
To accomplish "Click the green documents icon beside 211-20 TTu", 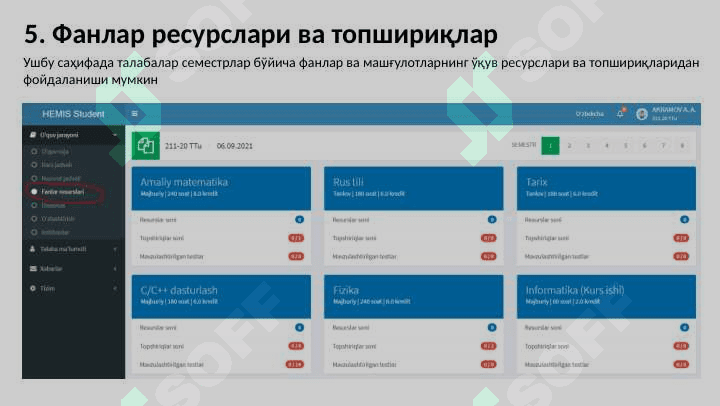I will [x=146, y=146].
